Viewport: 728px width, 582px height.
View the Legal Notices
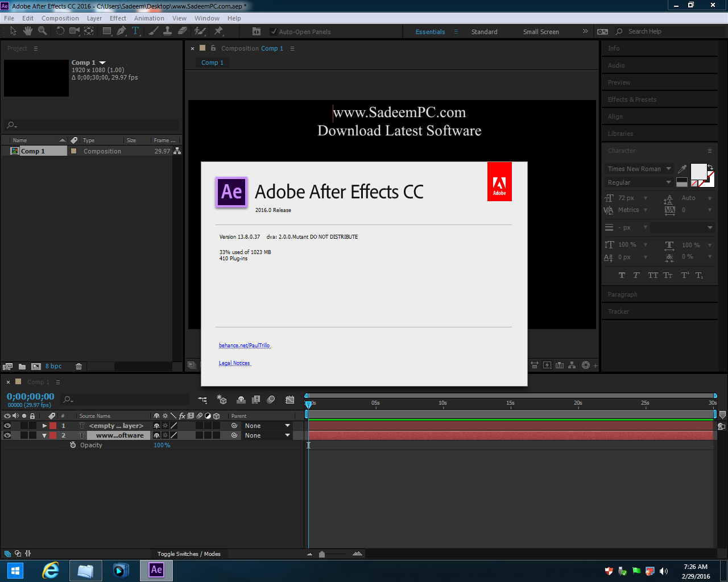pos(234,363)
